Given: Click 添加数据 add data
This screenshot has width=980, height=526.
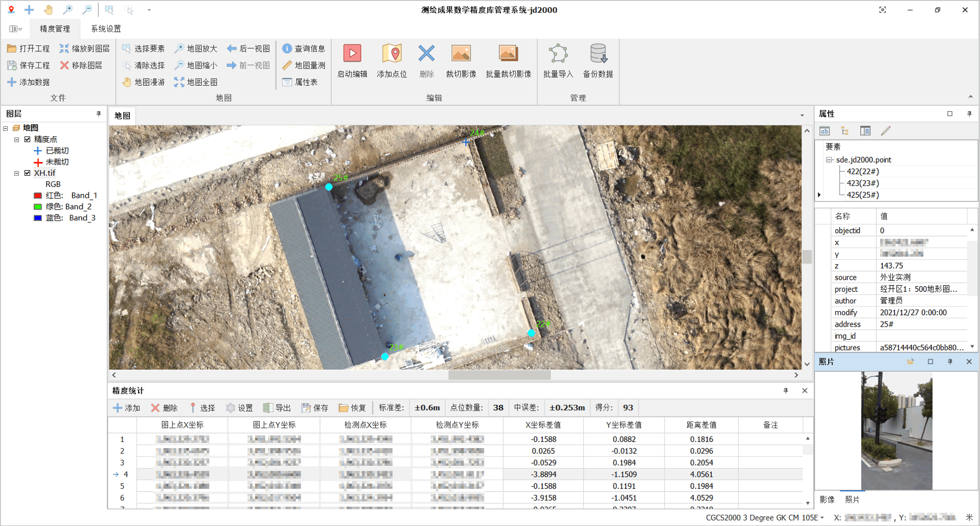Looking at the screenshot, I should pyautogui.click(x=28, y=82).
